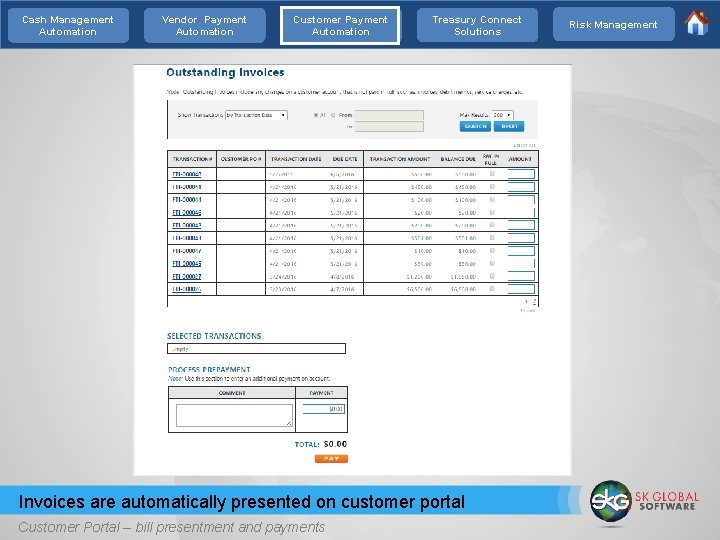Viewport: 720px width, 540px height.
Task: Click the prepayment Payment amount field
Action: (x=324, y=409)
